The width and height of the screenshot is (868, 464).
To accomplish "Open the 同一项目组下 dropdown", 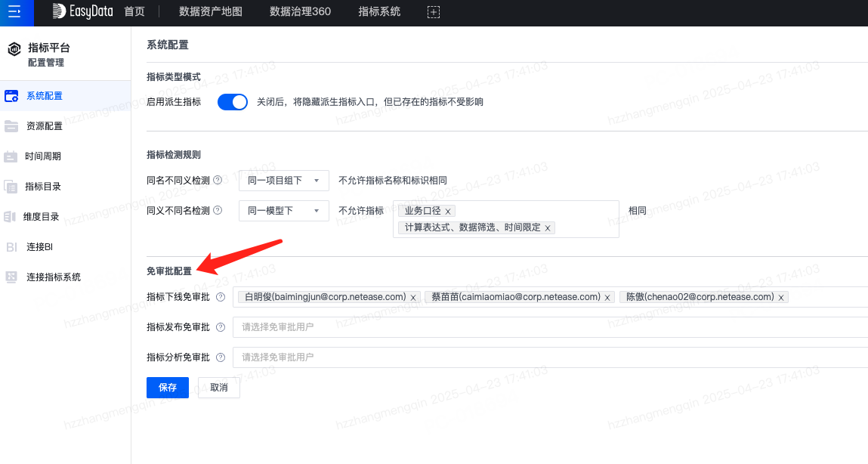I will coord(284,181).
